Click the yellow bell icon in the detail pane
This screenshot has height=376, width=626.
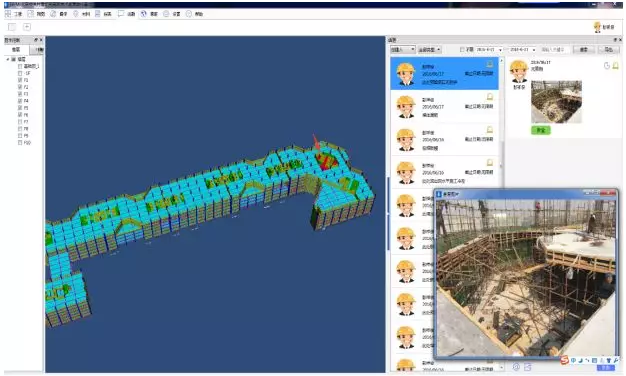click(616, 66)
